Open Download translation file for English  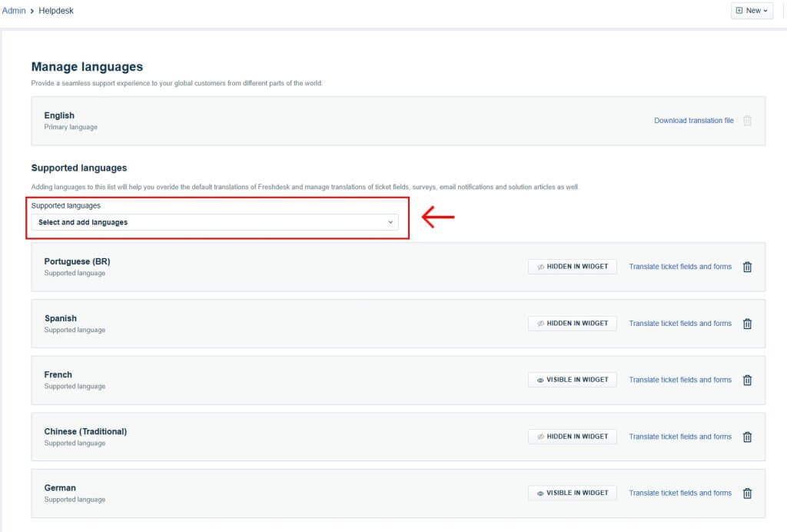point(693,120)
